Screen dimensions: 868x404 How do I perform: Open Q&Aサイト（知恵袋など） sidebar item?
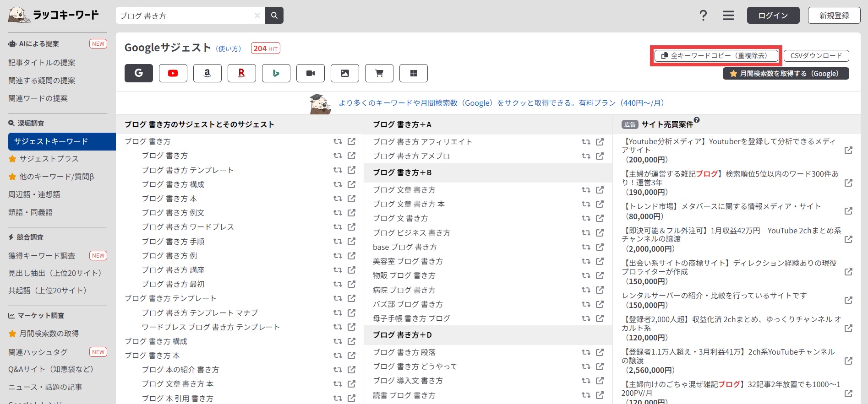(x=53, y=369)
